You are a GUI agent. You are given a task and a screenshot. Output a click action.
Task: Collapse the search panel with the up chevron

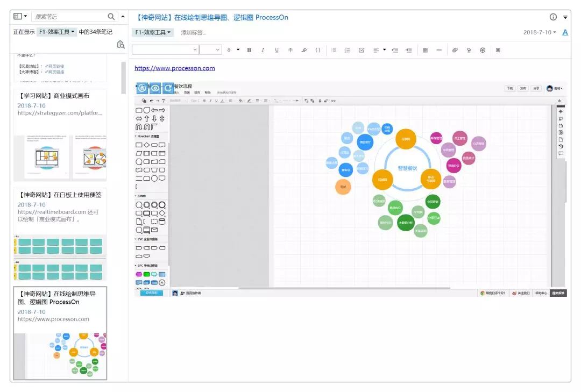coord(123,16)
